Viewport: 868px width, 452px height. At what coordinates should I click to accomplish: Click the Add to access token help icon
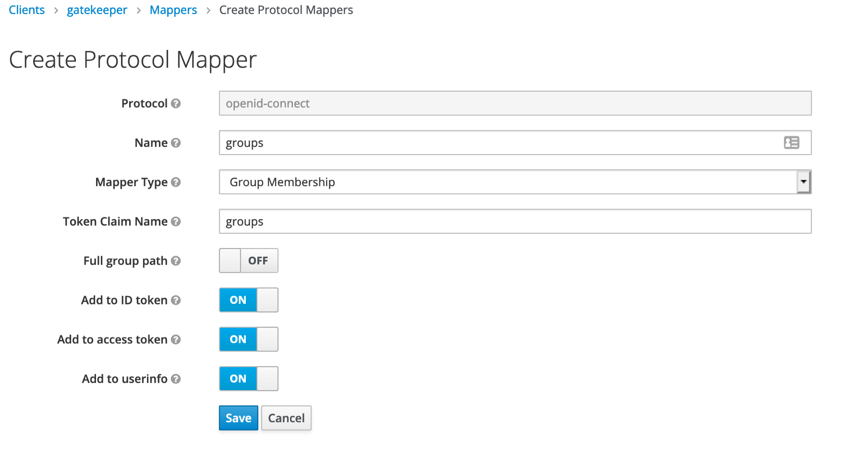pyautogui.click(x=176, y=340)
